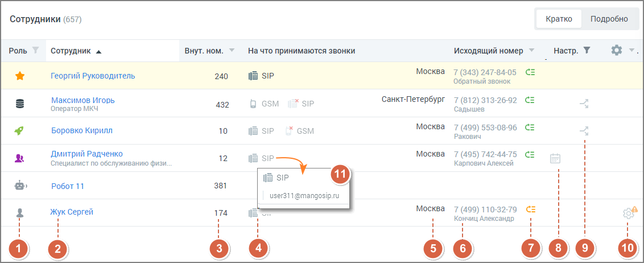This screenshot has height=263, width=644.
Task: Click the forwarding arrows icon in Максимов Игорь's row
Action: [584, 104]
